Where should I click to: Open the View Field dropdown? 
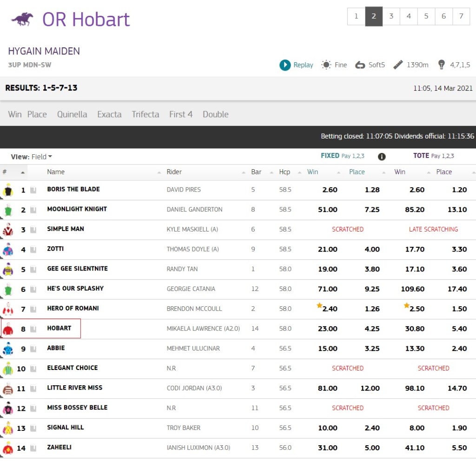pos(41,157)
